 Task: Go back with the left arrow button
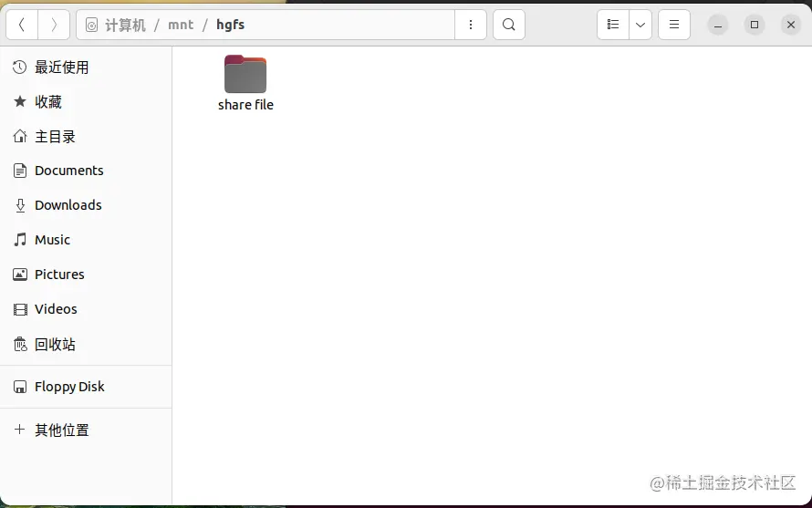click(x=22, y=25)
